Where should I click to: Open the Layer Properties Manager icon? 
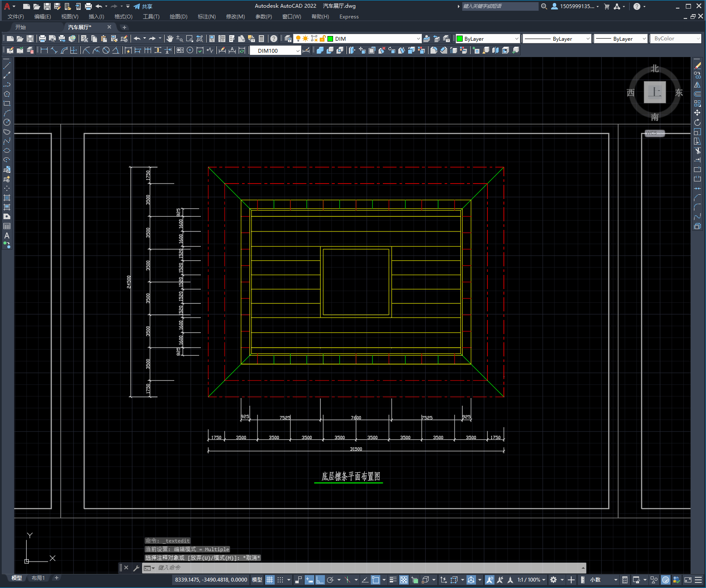[288, 39]
